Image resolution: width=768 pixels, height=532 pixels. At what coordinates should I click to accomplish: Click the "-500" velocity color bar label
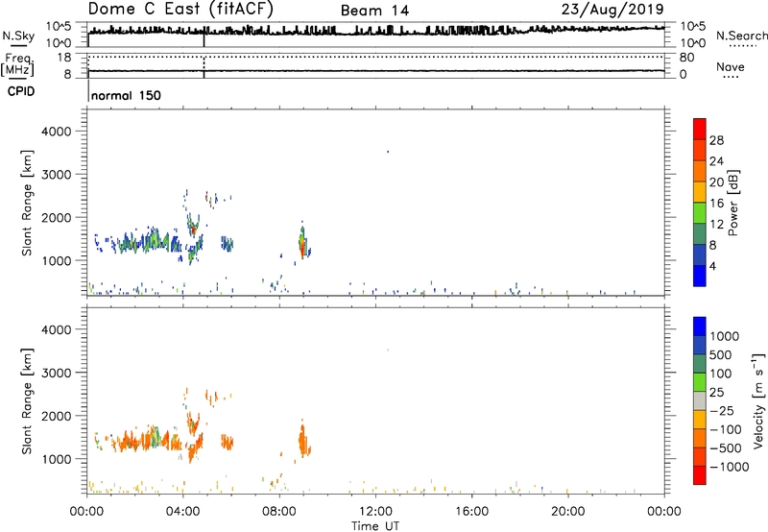726,448
